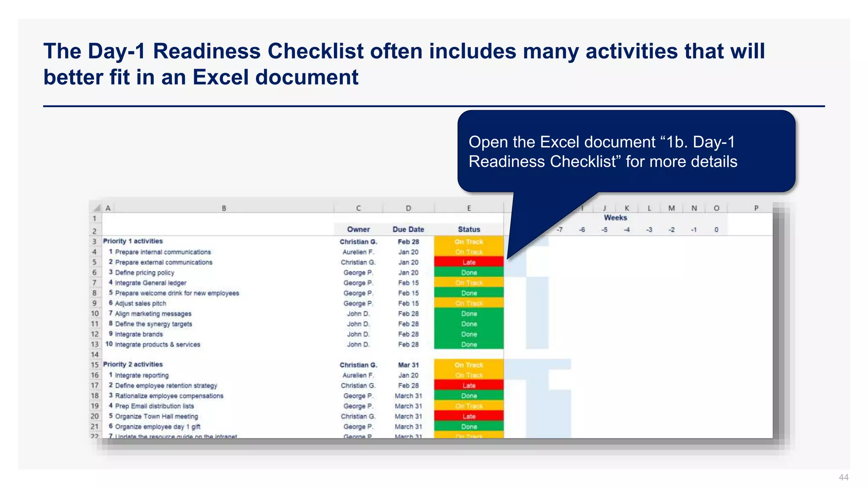Select row 3 header number
This screenshot has height=488, width=868.
(x=95, y=241)
